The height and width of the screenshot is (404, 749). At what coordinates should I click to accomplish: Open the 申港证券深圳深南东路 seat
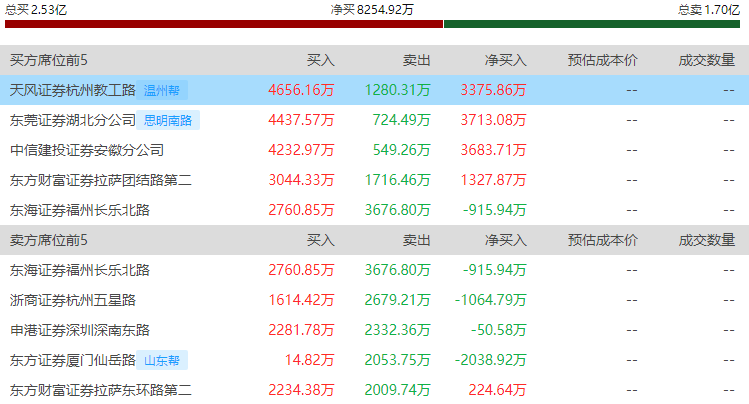pyautogui.click(x=80, y=330)
